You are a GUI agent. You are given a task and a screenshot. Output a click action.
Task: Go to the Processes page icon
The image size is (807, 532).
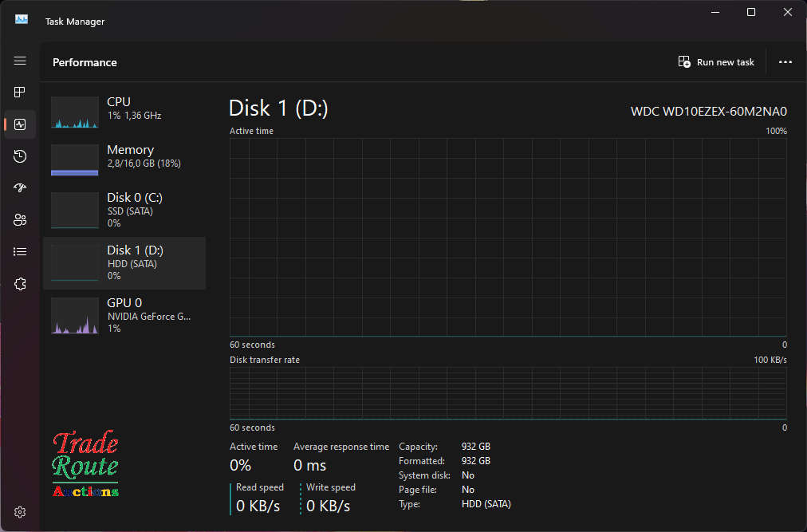20,93
